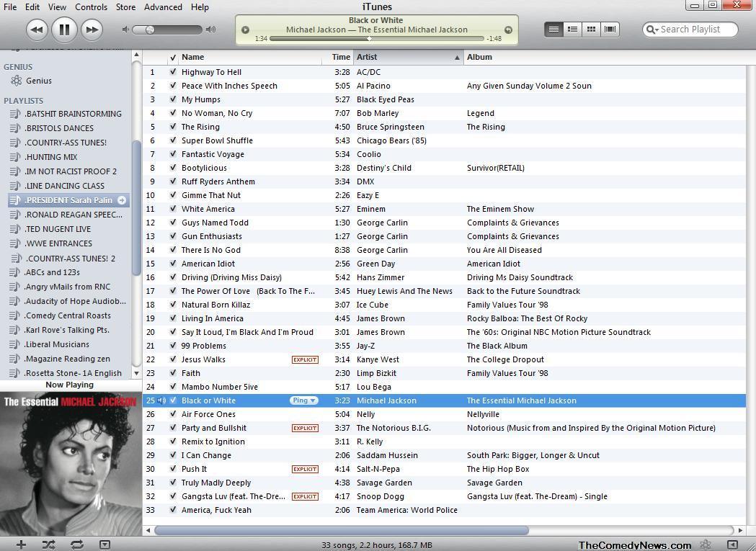Switch to Grid view in iTunes
This screenshot has width=756, height=551.
coord(591,29)
